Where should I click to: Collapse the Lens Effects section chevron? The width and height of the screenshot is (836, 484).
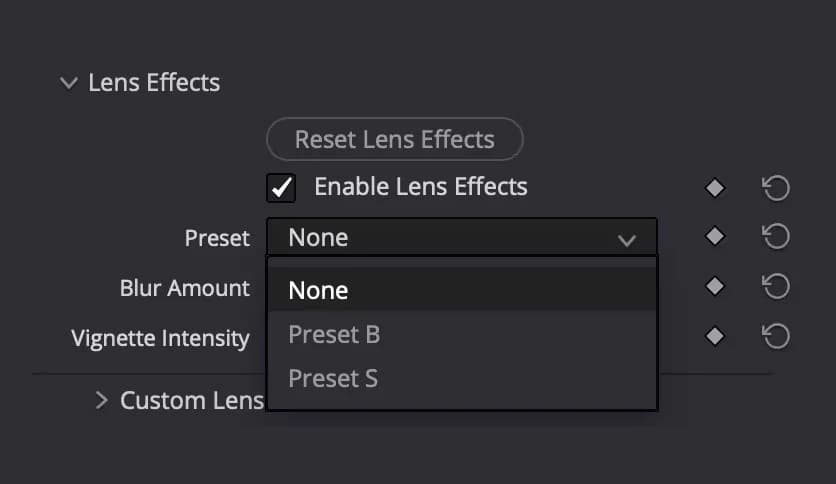pos(68,83)
